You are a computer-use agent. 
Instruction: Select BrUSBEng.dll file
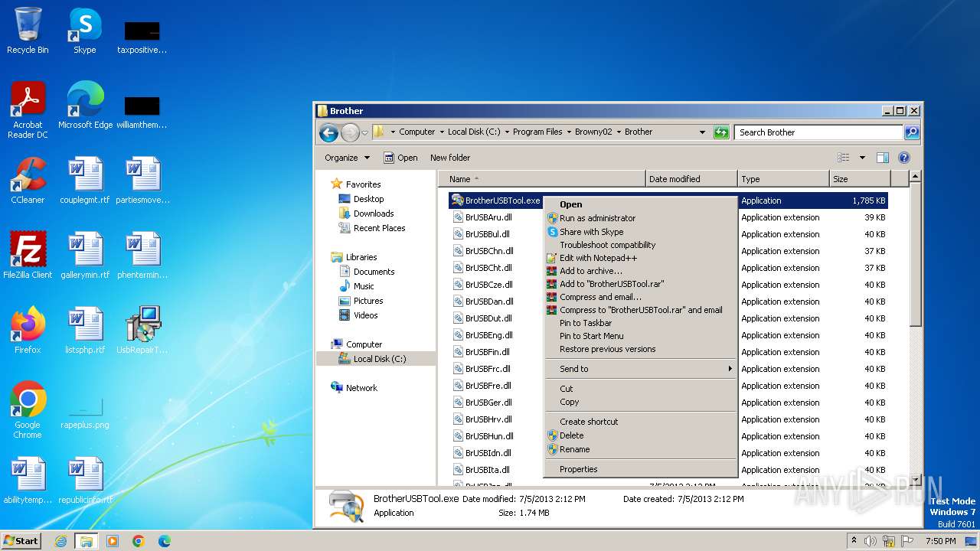[488, 335]
